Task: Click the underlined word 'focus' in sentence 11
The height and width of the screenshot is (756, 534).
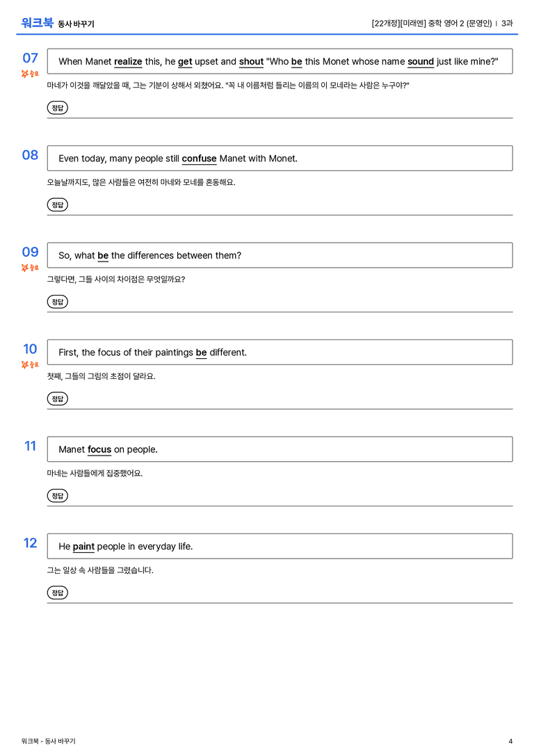Action: coord(99,449)
